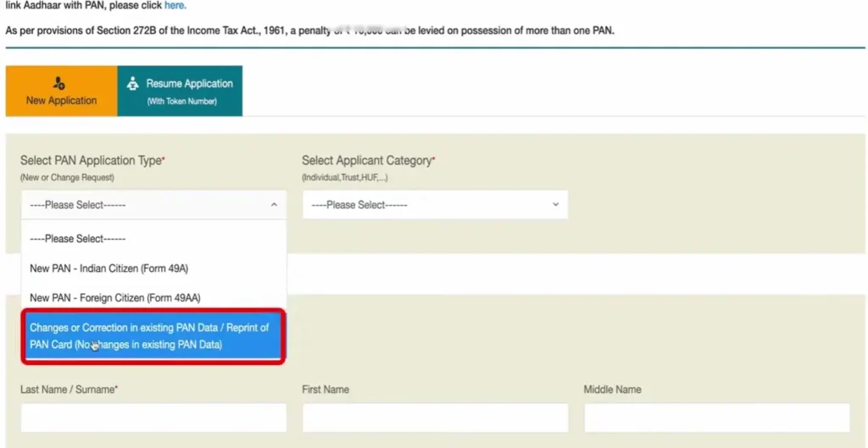Screen dimensions: 868x448
Task: Click the Applicant Category dropdown chevron arrow
Action: [x=555, y=205]
